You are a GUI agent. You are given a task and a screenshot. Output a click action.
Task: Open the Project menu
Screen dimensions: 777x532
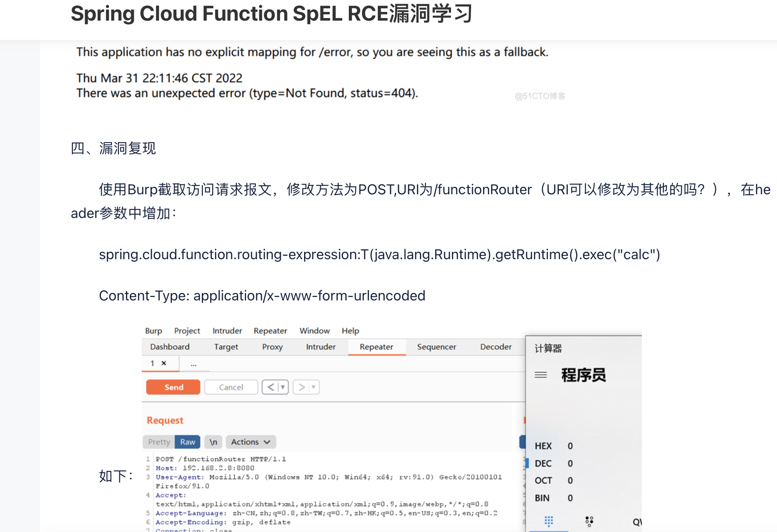coord(187,331)
